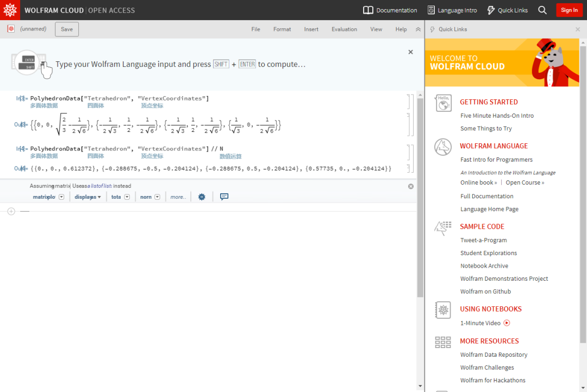Viewport: 587px width, 392px height.
Task: Apply the total suggestion
Action: [116, 197]
